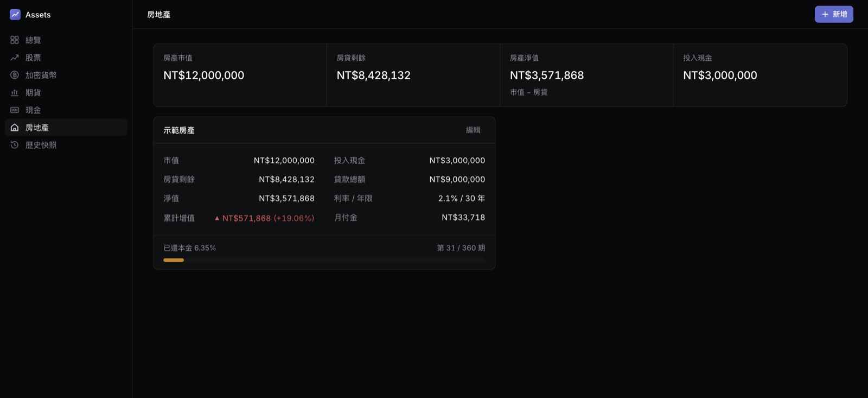
Task: Click the 已還本金 progress bar
Action: point(324,260)
